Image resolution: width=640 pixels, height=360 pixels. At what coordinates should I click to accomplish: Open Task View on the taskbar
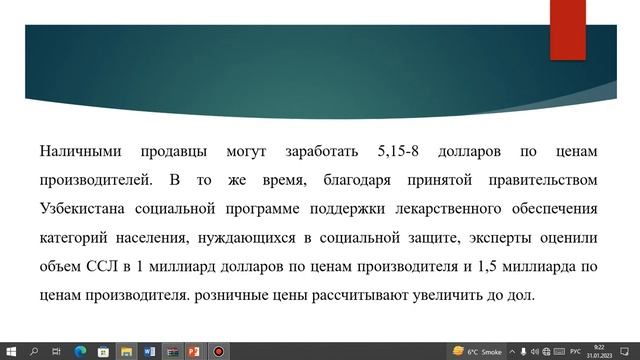pyautogui.click(x=56, y=351)
